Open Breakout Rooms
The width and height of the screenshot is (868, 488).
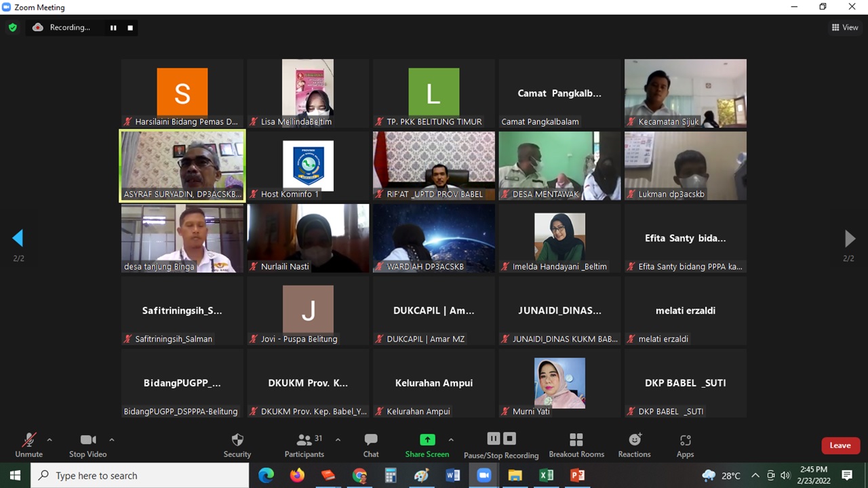pyautogui.click(x=576, y=445)
